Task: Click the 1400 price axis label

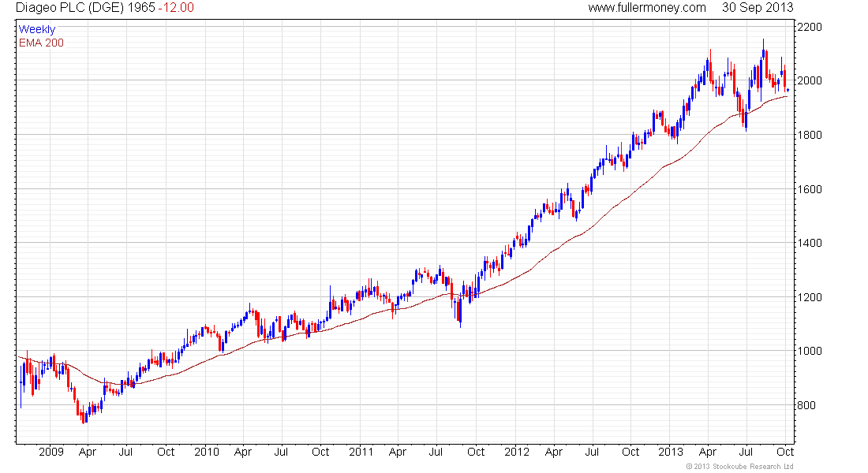Action: click(x=810, y=243)
